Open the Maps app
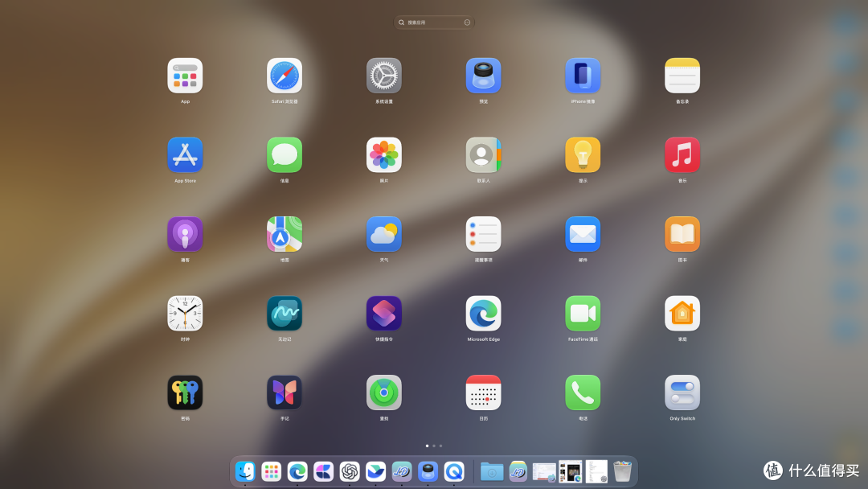Screen dimensions: 868x489 point(285,234)
